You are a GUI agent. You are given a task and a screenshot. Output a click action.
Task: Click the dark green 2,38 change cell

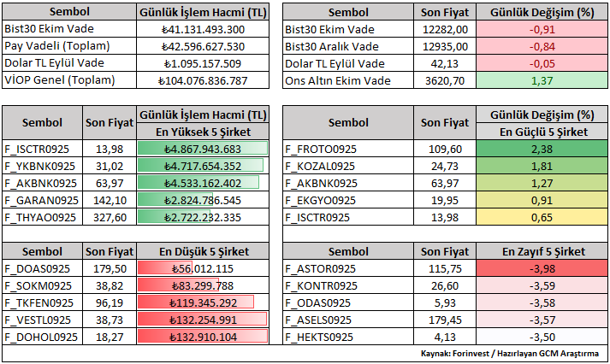[543, 149]
